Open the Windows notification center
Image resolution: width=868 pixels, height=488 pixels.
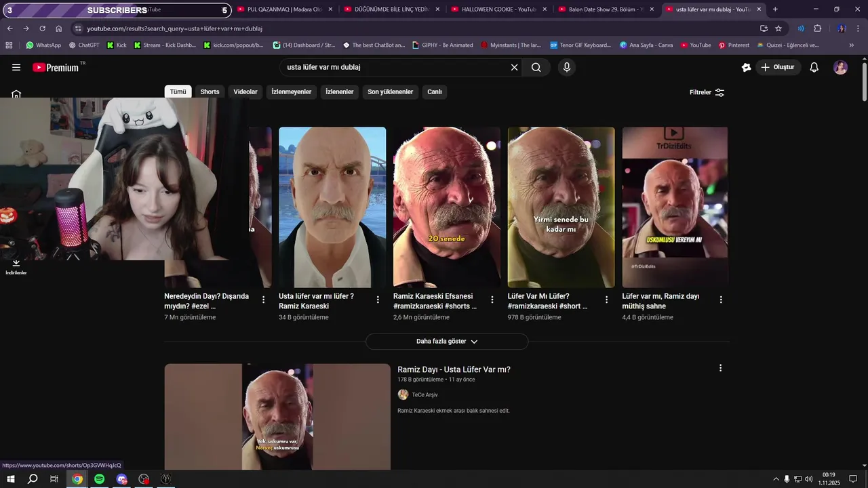853,479
